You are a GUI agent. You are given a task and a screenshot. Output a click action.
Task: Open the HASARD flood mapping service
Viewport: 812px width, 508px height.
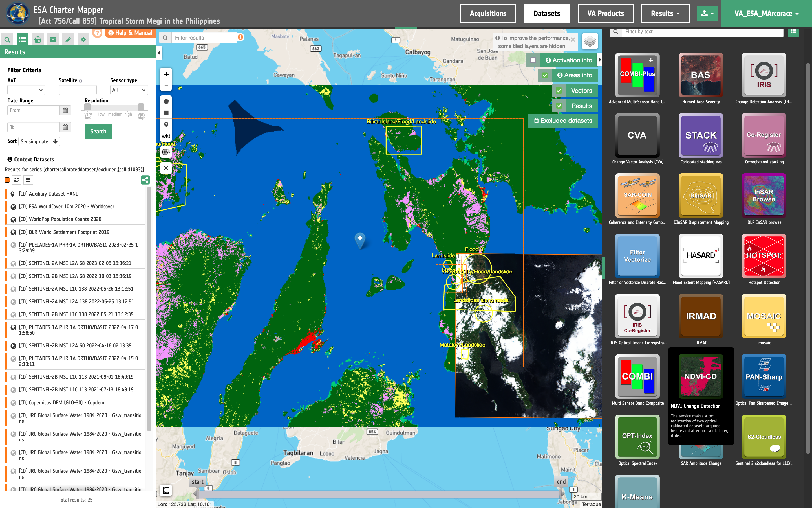point(701,256)
